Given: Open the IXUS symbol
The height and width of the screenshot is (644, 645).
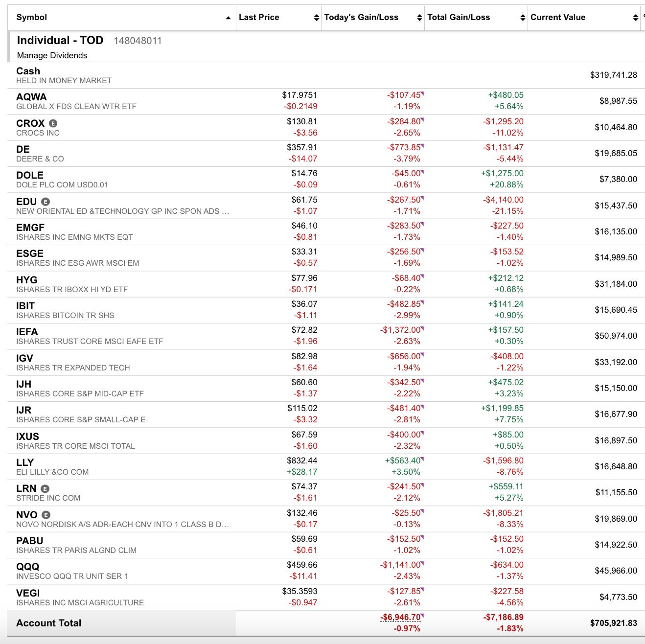Looking at the screenshot, I should click(27, 437).
